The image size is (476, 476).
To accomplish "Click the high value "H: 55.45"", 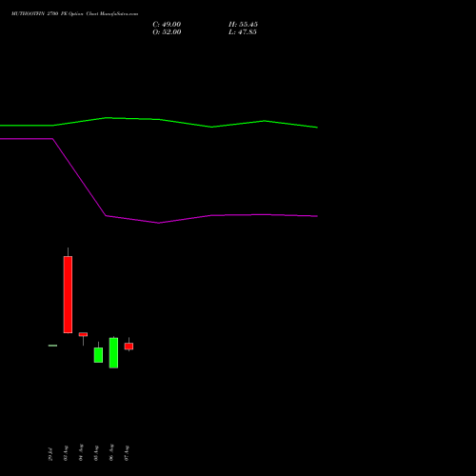I will 243,25.
